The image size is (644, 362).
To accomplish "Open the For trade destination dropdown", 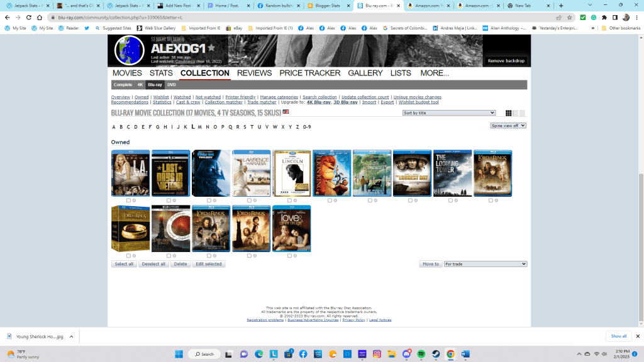I will (485, 264).
